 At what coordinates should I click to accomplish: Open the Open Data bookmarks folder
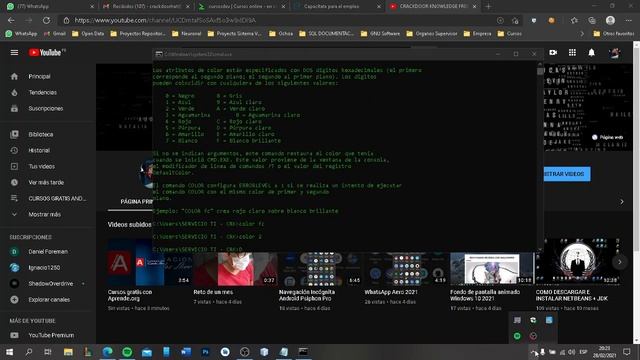tap(88, 33)
